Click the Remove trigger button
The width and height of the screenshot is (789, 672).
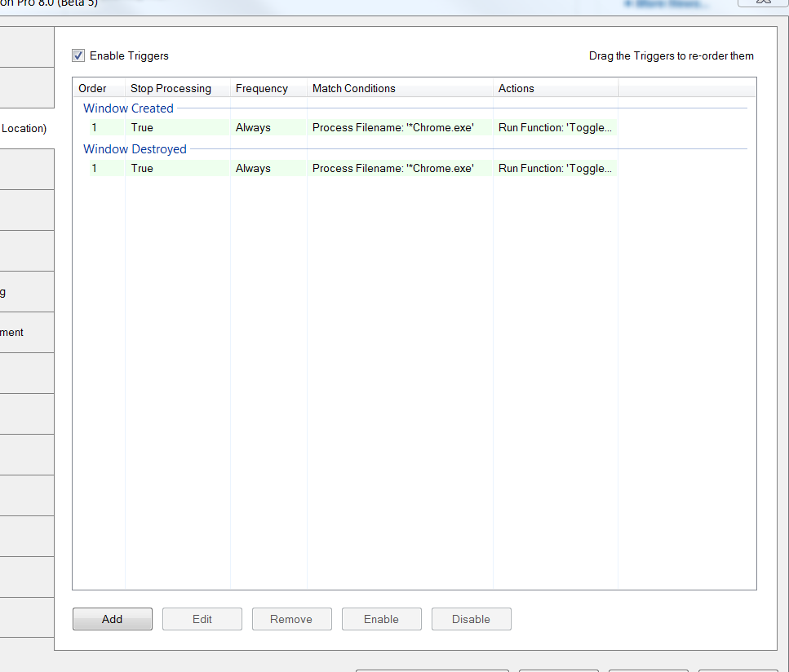pyautogui.click(x=291, y=619)
